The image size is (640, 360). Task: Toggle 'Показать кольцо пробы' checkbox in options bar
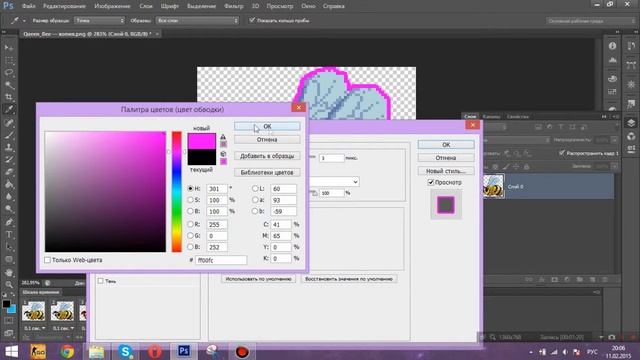pos(252,20)
